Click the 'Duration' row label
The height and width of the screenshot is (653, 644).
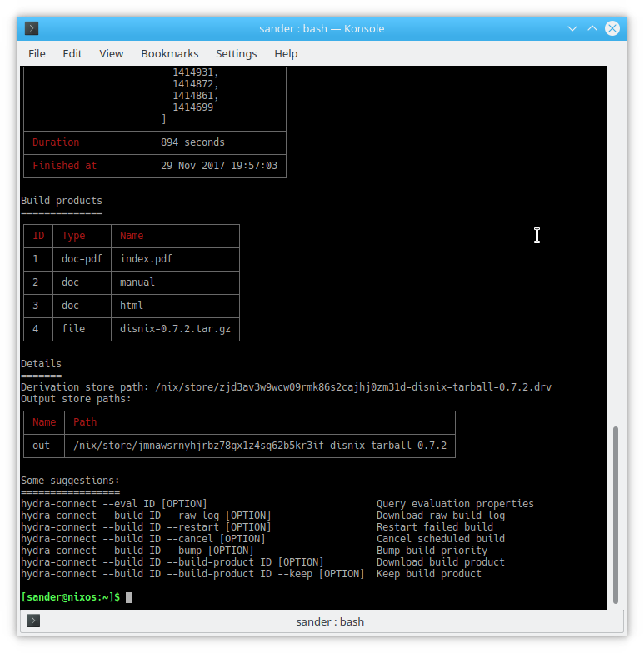click(x=56, y=142)
